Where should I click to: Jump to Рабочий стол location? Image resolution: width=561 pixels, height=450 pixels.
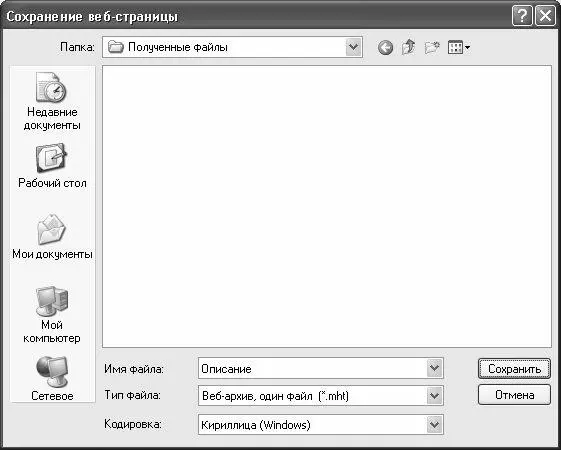[x=52, y=166]
